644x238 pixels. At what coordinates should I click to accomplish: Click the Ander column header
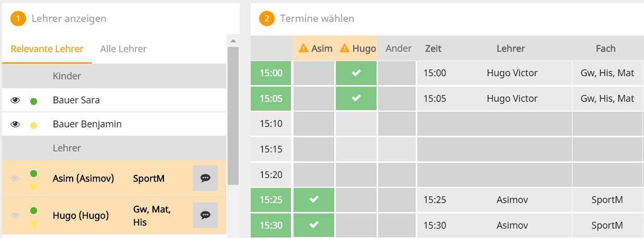coord(399,49)
